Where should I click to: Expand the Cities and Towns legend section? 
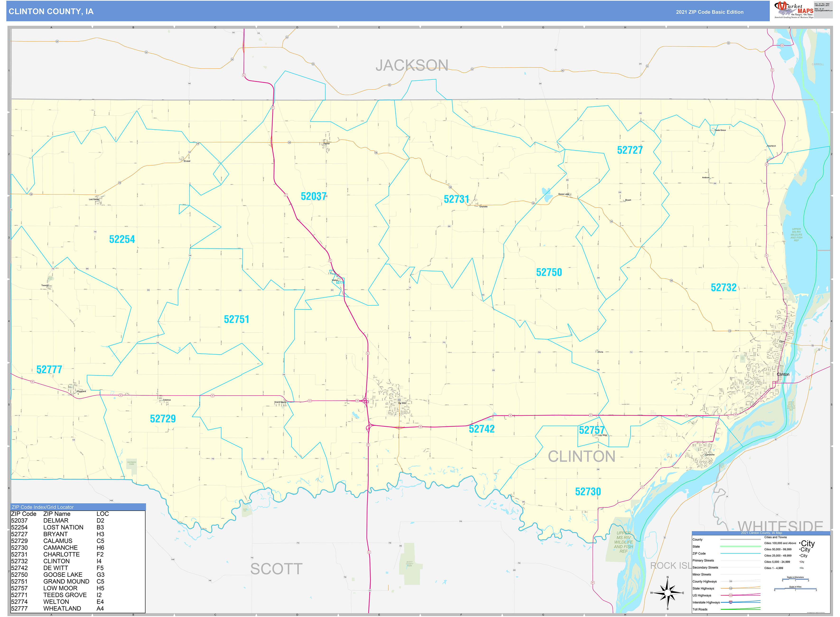pyautogui.click(x=775, y=538)
